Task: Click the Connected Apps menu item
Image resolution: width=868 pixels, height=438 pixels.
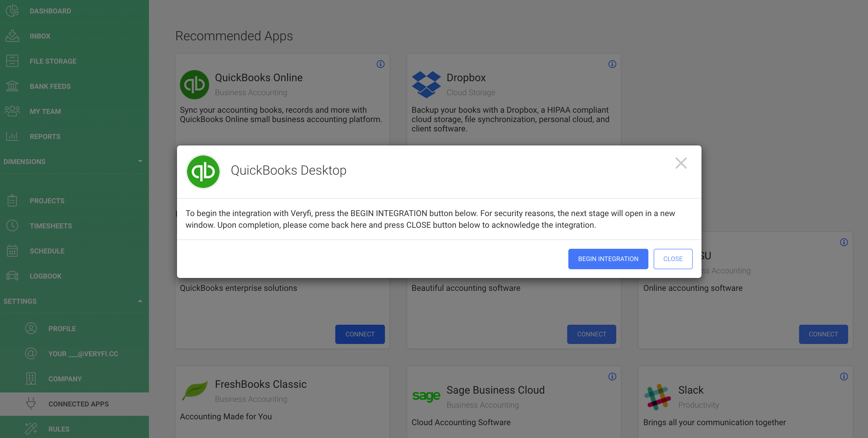Action: (78, 403)
